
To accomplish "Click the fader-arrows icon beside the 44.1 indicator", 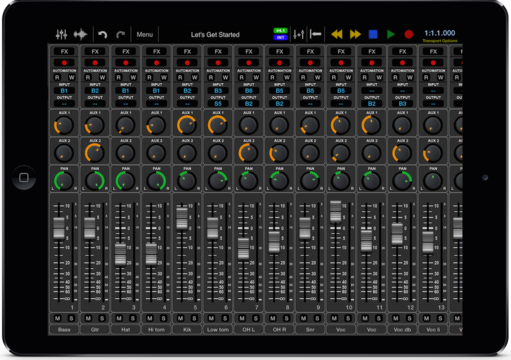I will [299, 34].
